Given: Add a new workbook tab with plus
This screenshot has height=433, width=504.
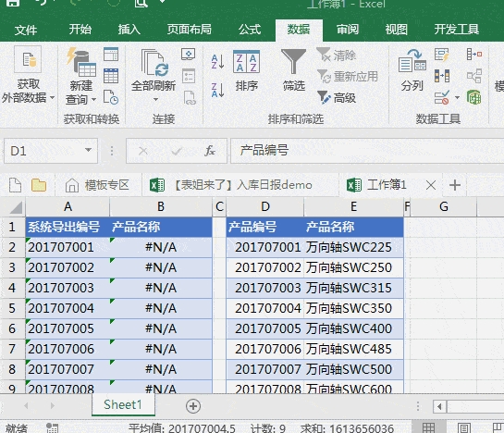Looking at the screenshot, I should (454, 185).
